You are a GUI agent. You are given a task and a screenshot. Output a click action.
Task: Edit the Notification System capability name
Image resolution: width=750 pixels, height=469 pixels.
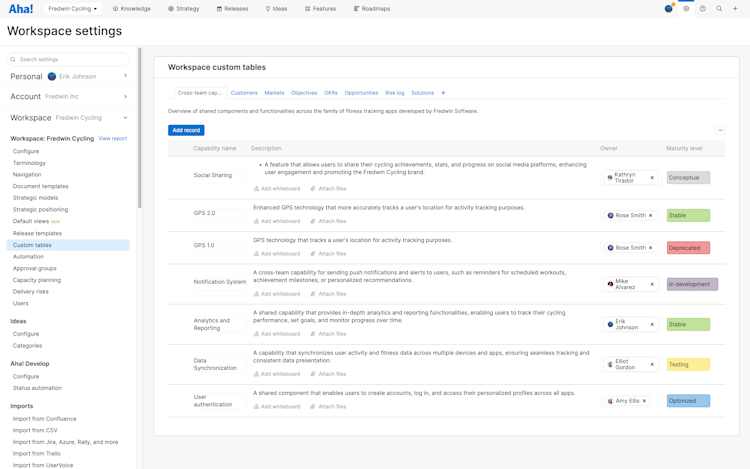point(220,282)
